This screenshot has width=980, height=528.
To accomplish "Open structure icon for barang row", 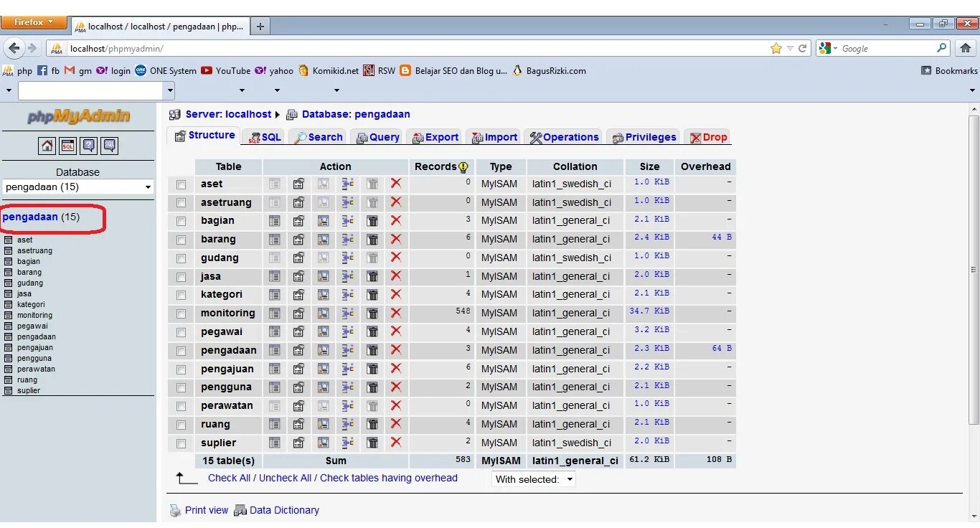I will click(x=298, y=239).
